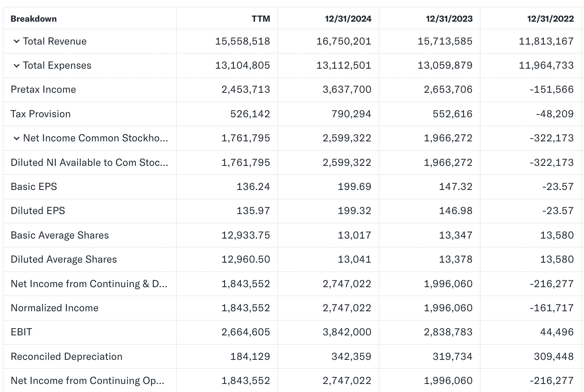The image size is (584, 392).
Task: Expand the Total Expenses row chevron
Action: (x=16, y=65)
